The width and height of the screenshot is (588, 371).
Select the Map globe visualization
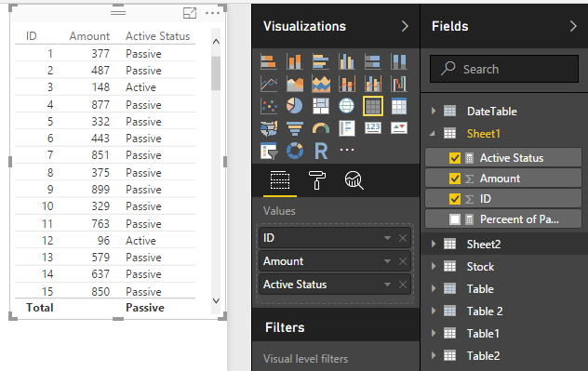pos(346,106)
